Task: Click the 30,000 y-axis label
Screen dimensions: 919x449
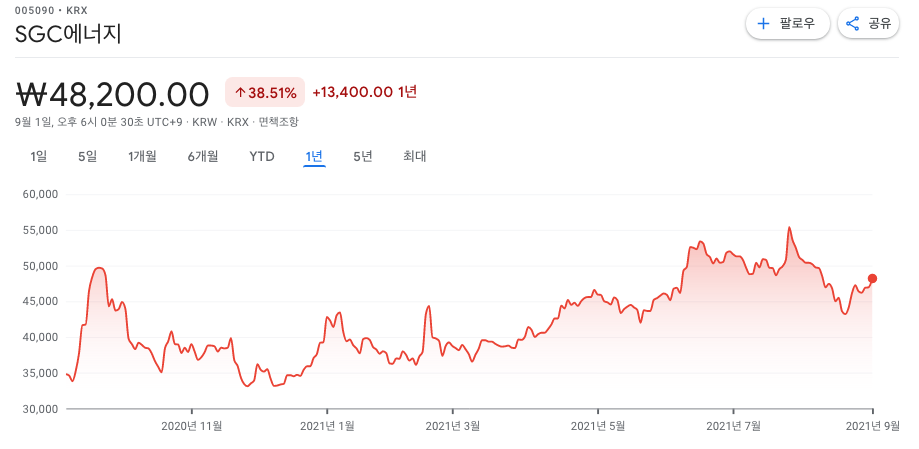Action: [x=41, y=409]
